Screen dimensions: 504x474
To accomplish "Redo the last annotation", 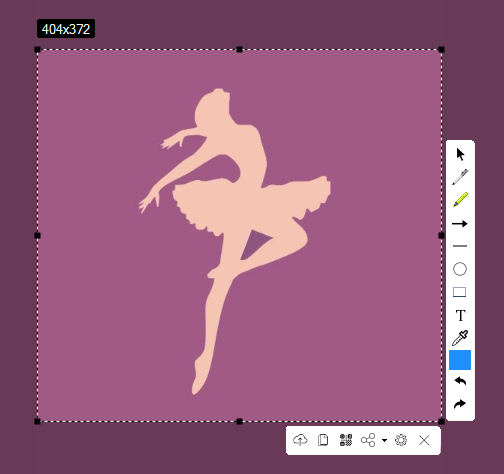I will [x=460, y=404].
